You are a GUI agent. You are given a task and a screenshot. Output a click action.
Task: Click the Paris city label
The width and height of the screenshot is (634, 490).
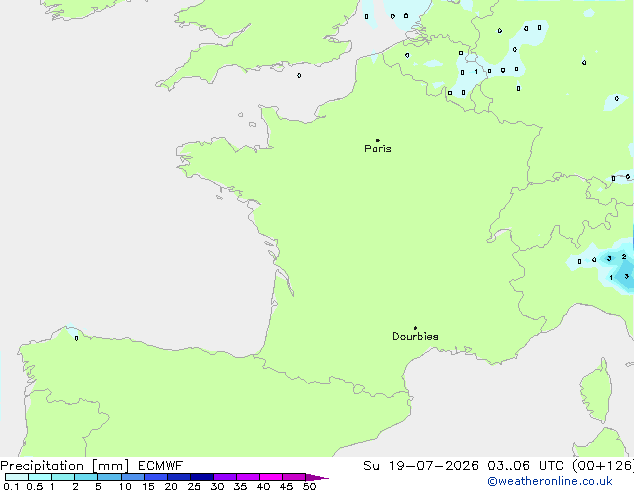click(x=378, y=149)
